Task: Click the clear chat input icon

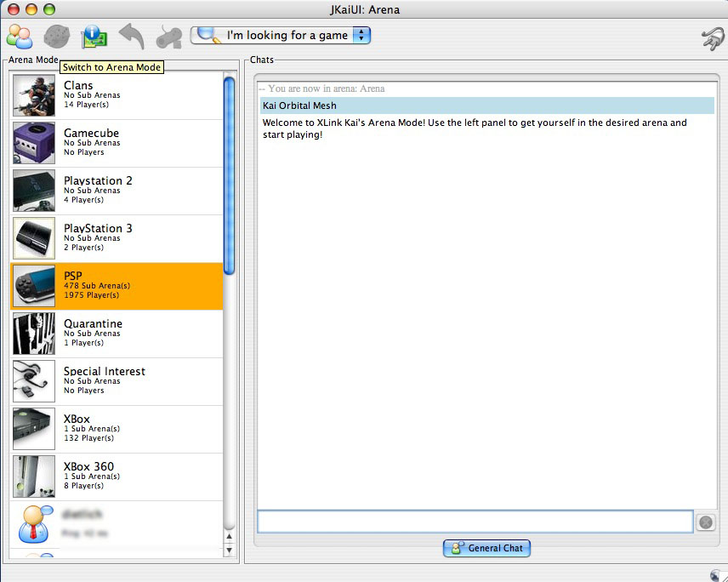Action: coord(705,522)
